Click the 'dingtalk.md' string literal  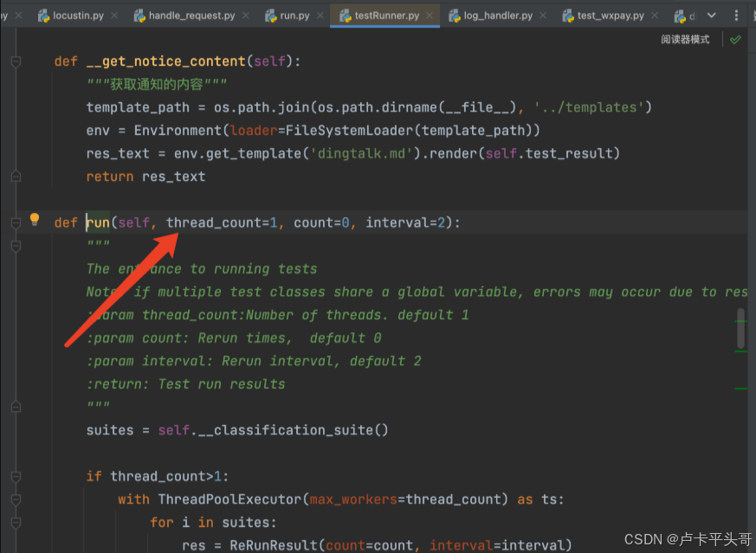361,154
